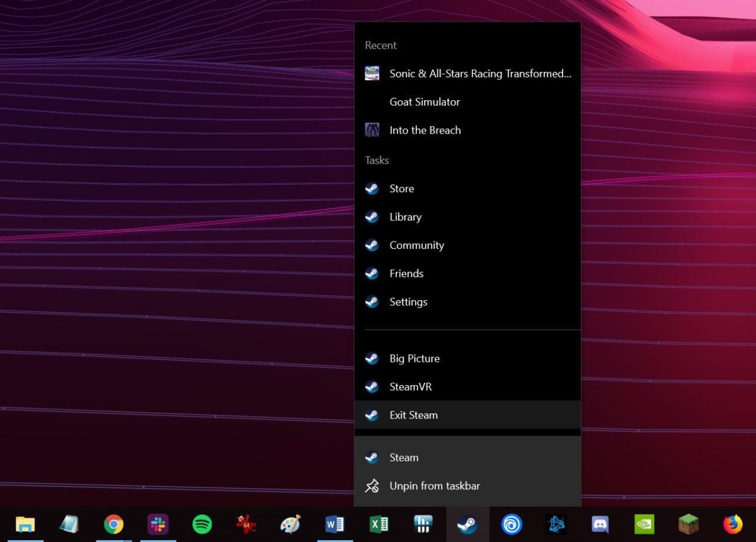
Task: Launch Spotify from the taskbar
Action: point(202,524)
